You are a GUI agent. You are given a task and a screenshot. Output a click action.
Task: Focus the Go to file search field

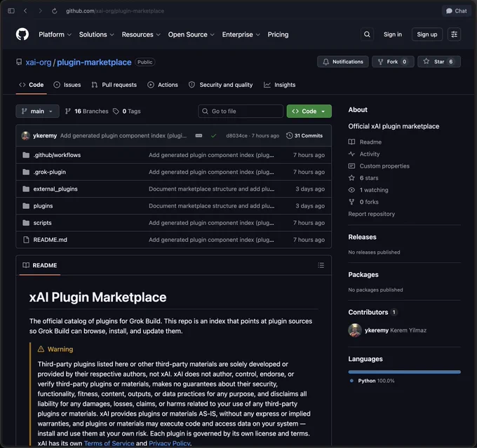point(241,111)
